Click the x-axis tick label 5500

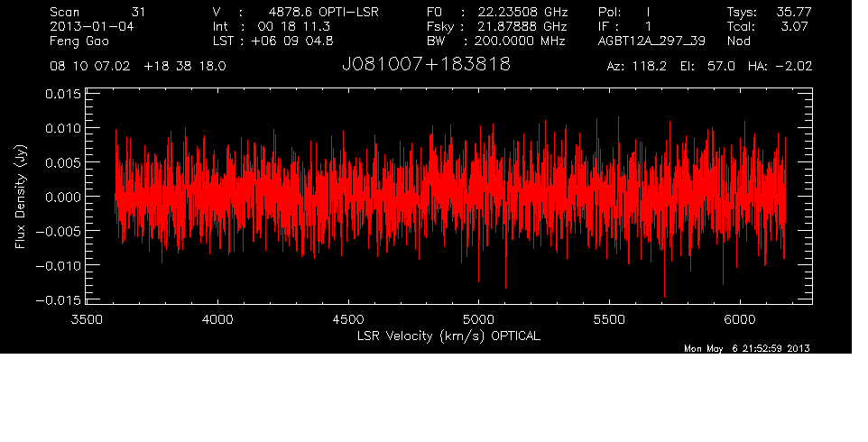click(x=609, y=319)
